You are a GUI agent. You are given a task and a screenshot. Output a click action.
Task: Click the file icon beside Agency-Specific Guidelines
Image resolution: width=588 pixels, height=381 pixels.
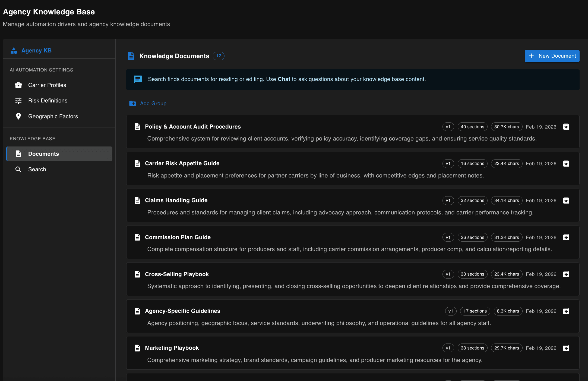tap(137, 311)
